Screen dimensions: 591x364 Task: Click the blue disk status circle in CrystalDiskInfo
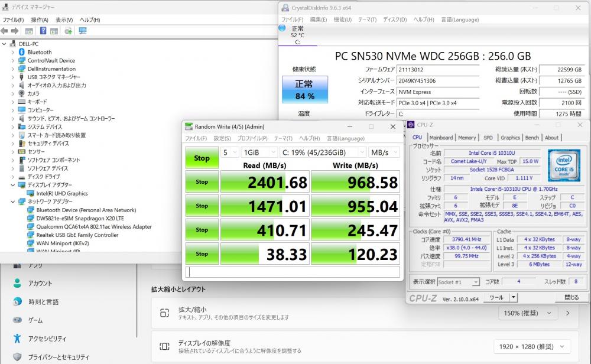[x=282, y=28]
